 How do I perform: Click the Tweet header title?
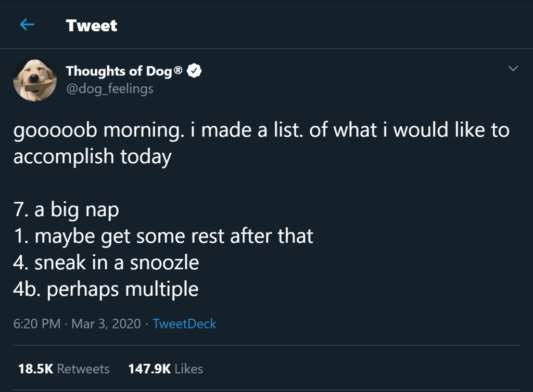pyautogui.click(x=92, y=25)
